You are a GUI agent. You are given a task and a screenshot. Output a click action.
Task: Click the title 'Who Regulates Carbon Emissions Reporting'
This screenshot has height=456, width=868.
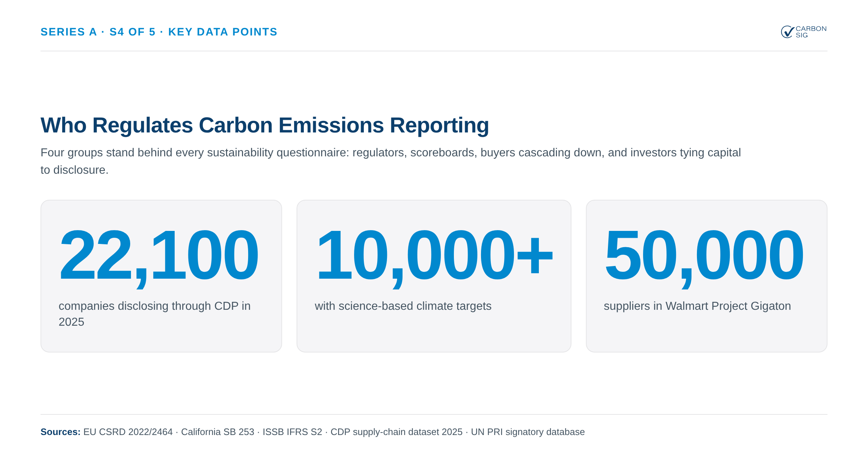[x=265, y=125]
